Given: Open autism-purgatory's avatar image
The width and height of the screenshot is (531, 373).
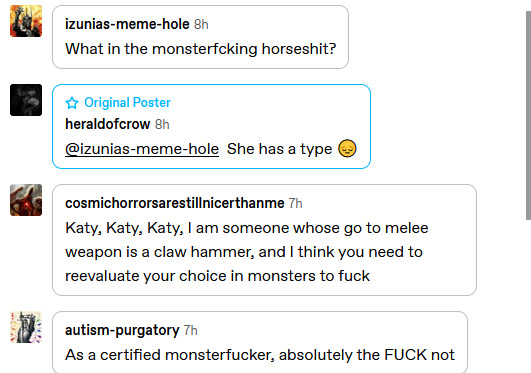Looking at the screenshot, I should pos(26,327).
